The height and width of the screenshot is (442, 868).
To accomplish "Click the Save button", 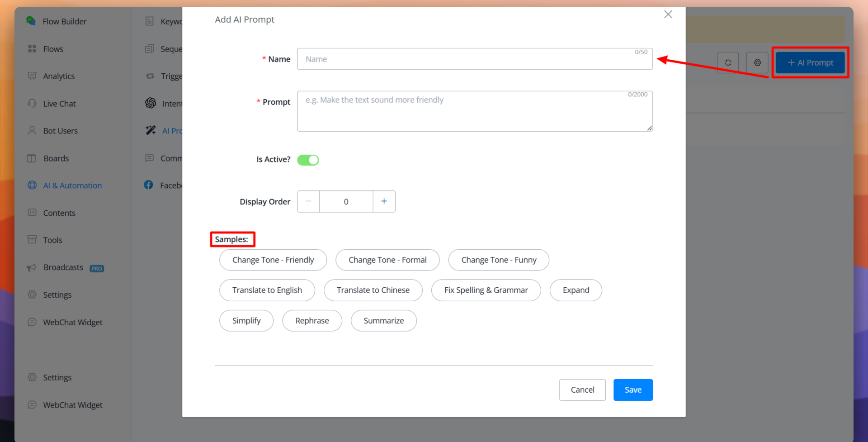I will (633, 390).
